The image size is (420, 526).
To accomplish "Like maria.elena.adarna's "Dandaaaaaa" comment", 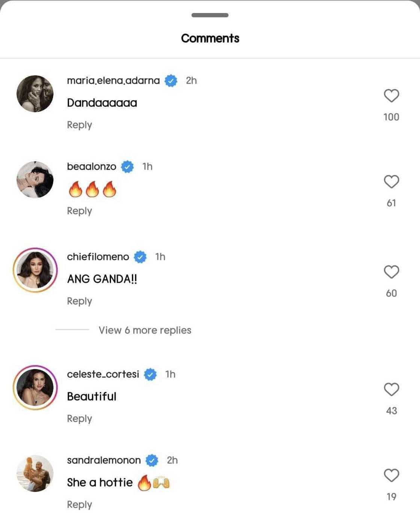I will point(391,96).
